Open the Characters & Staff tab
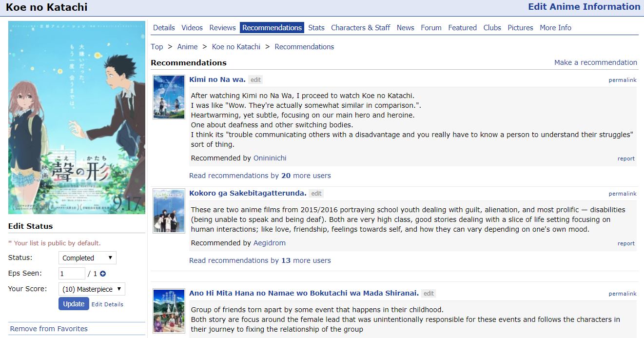The image size is (644, 338). coord(360,28)
